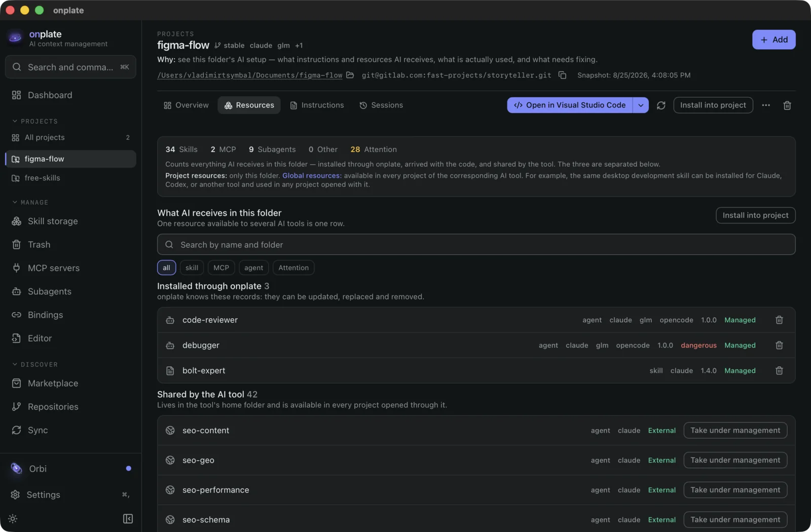Filter resources by 'Attention' chip
The width and height of the screenshot is (811, 532).
[x=293, y=268]
